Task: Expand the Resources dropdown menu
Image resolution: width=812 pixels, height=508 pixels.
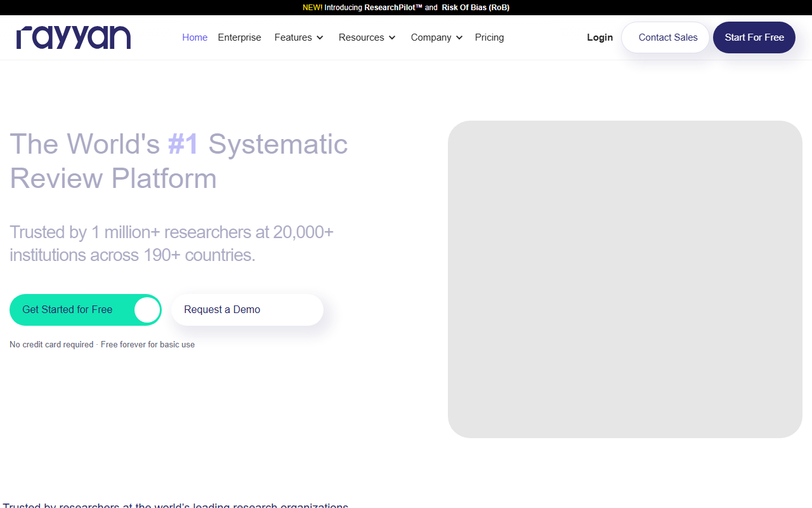Action: [367, 37]
